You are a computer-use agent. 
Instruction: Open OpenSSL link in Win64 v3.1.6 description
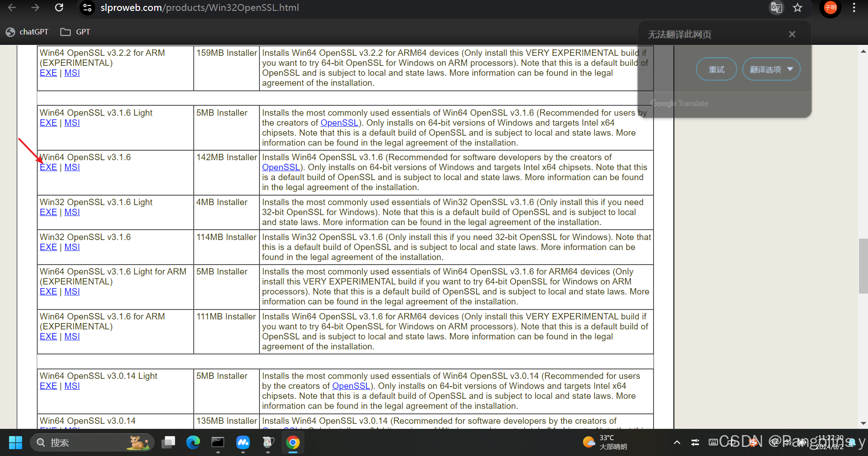point(281,167)
